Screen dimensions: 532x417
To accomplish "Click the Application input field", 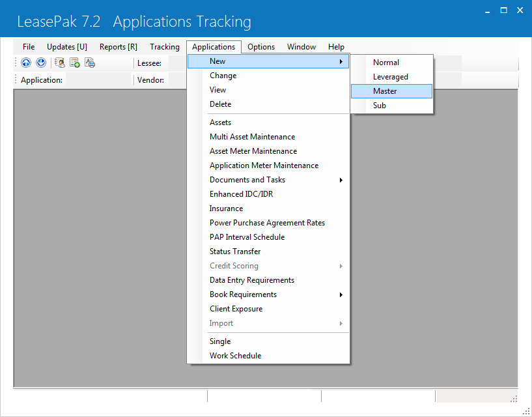I will pyautogui.click(x=98, y=80).
